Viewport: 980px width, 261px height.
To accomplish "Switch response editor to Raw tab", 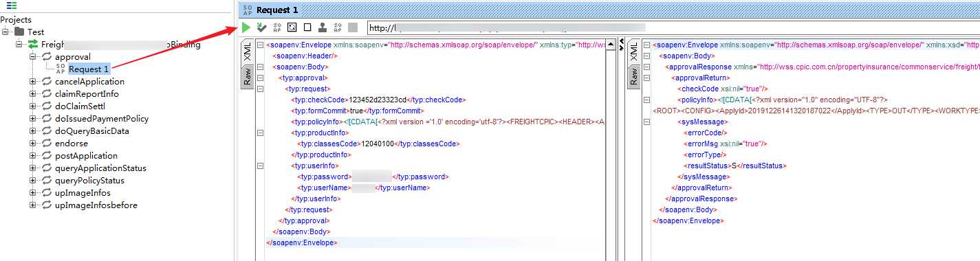I will [x=634, y=78].
